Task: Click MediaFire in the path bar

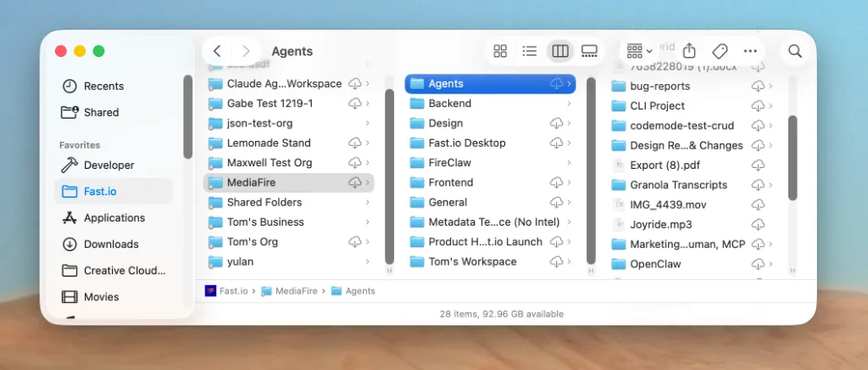Action: pyautogui.click(x=290, y=291)
